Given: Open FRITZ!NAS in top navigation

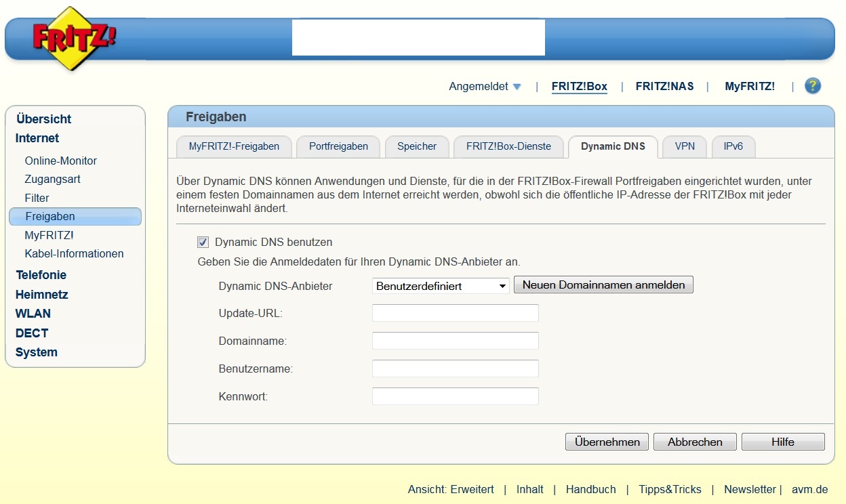Looking at the screenshot, I should (664, 87).
